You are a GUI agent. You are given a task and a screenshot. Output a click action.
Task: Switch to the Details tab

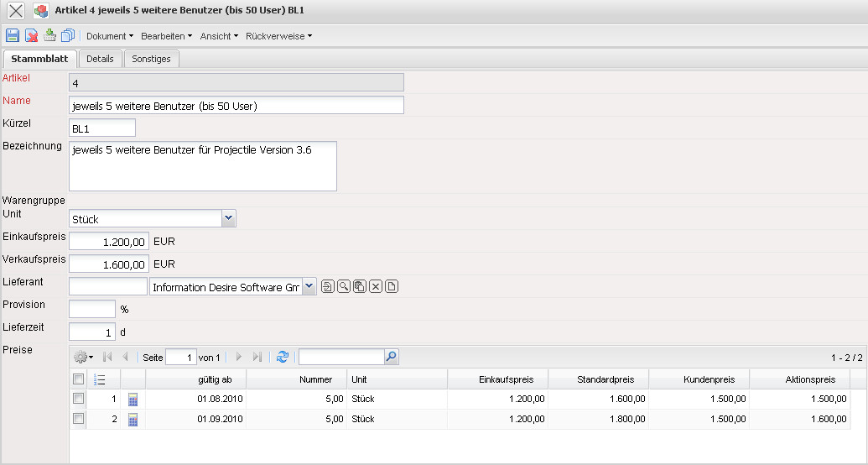(x=100, y=59)
